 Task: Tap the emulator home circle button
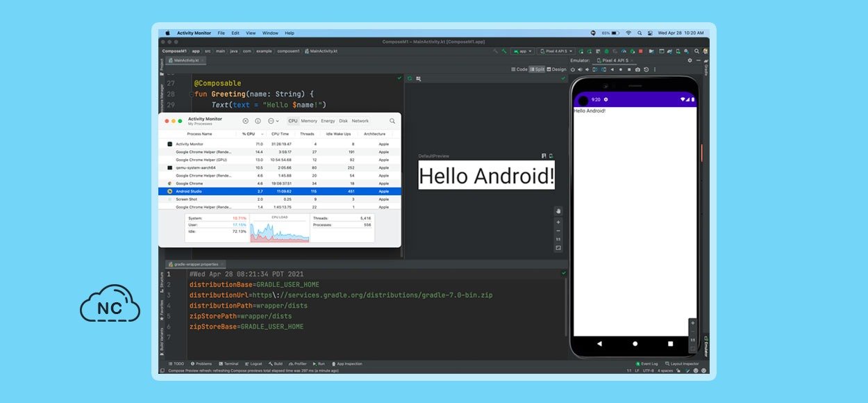coord(635,343)
